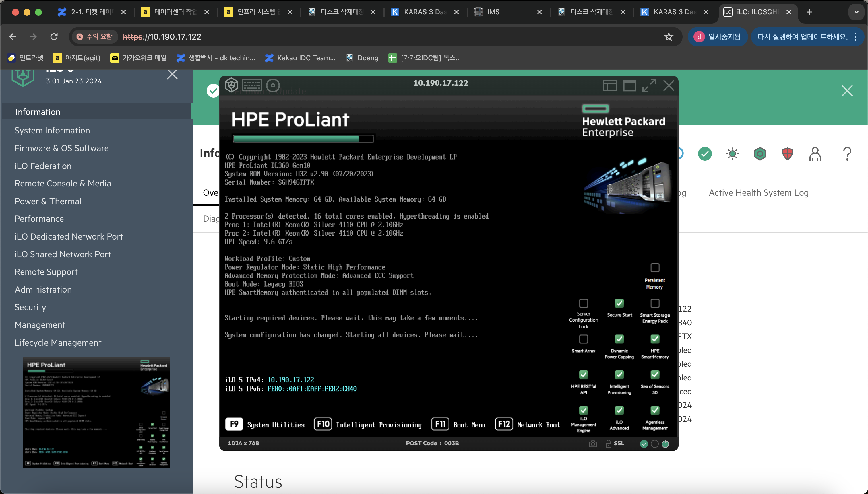The image size is (868, 494).
Task: Go to Firmware & OS Software
Action: pyautogui.click(x=61, y=148)
